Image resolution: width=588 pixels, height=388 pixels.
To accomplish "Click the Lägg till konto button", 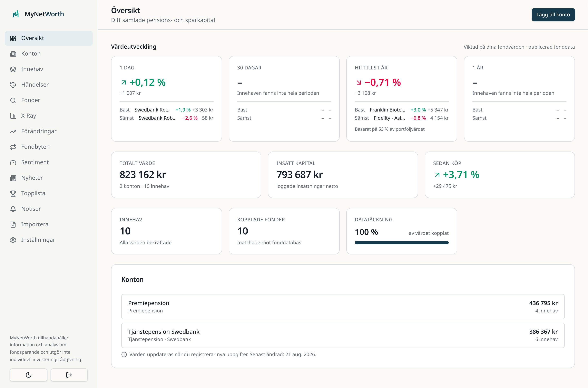I will [553, 14].
